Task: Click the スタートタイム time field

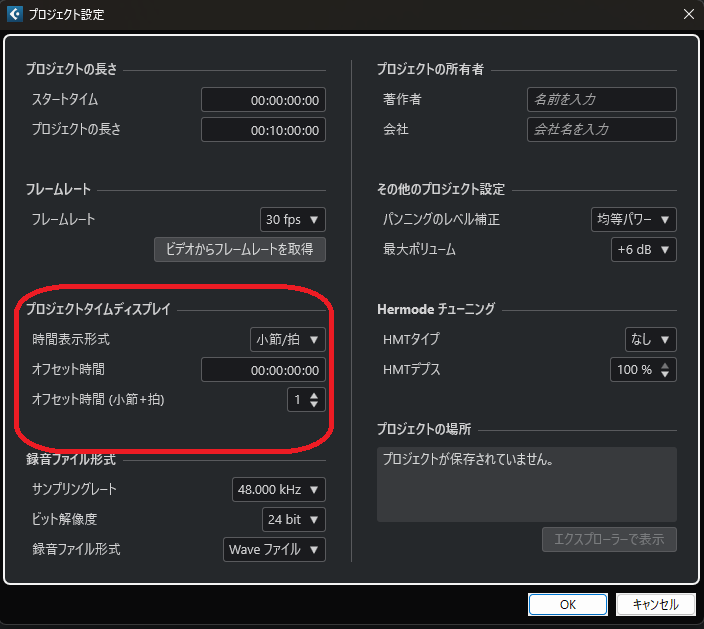Action: tap(263, 100)
